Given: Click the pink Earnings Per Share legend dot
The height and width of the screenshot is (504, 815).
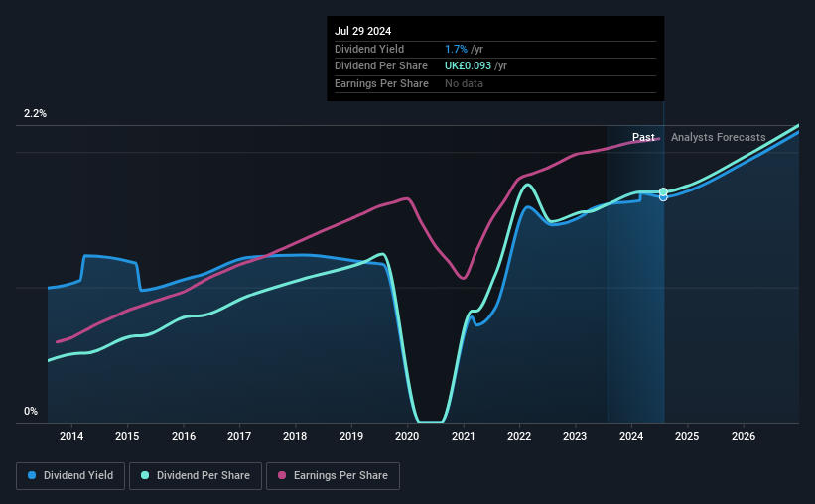Looking at the screenshot, I should point(282,475).
